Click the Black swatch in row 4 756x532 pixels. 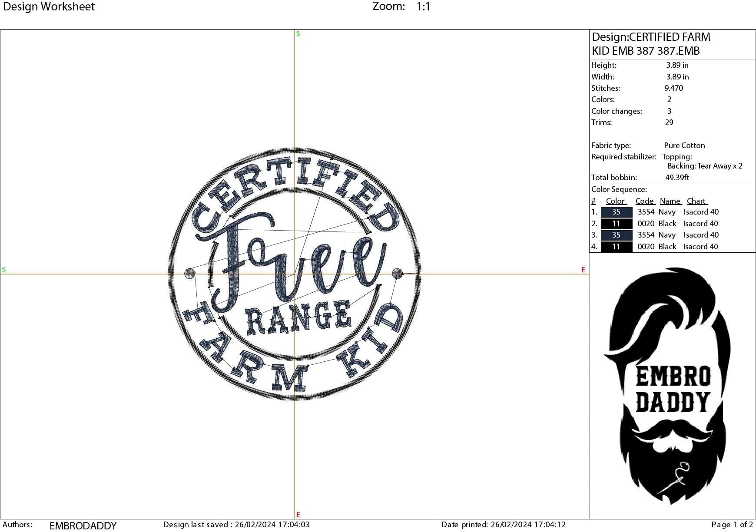pos(616,246)
